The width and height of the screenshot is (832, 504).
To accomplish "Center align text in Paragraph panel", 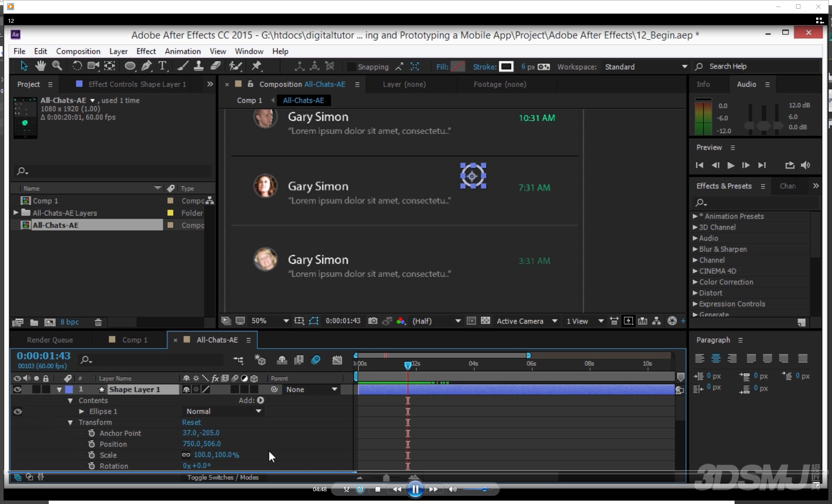I will (716, 358).
